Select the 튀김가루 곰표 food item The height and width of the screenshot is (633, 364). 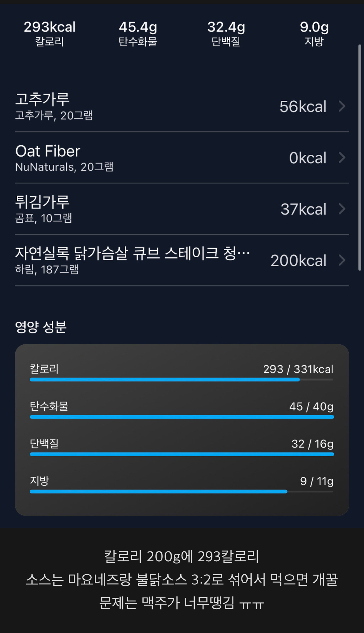pos(182,209)
